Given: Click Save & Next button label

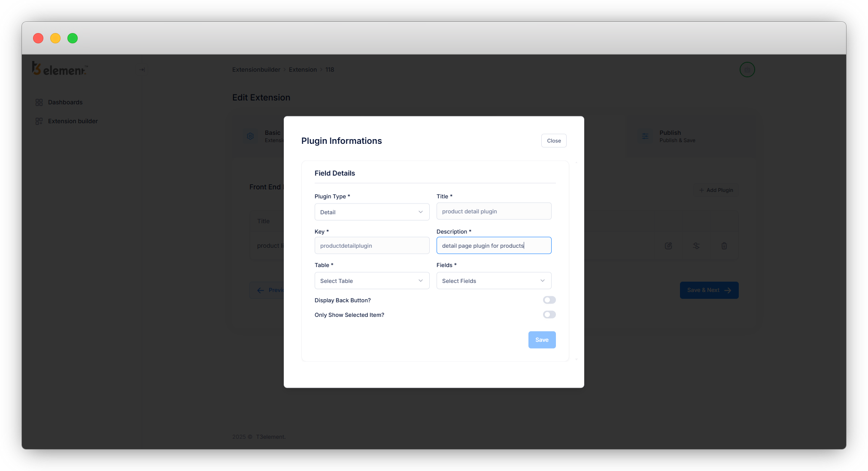Looking at the screenshot, I should [x=703, y=290].
